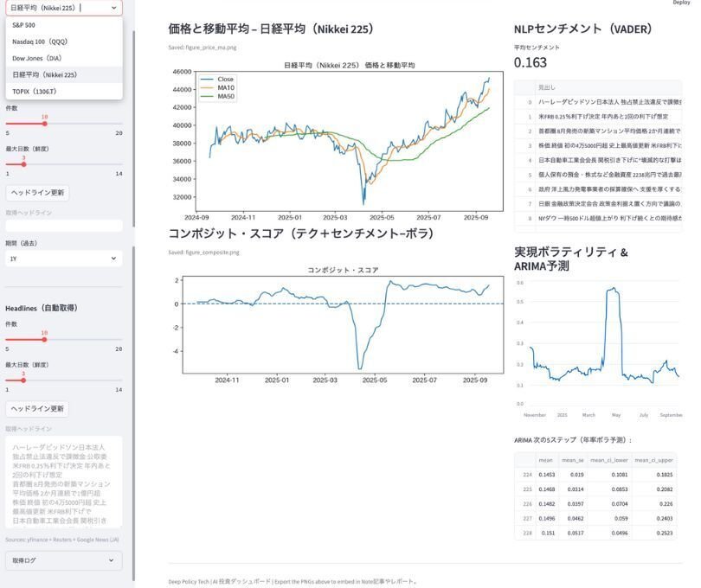This screenshot has height=588, width=701.
Task: Open the 期間（過去）period selector showing 1Y
Action: coord(65,259)
